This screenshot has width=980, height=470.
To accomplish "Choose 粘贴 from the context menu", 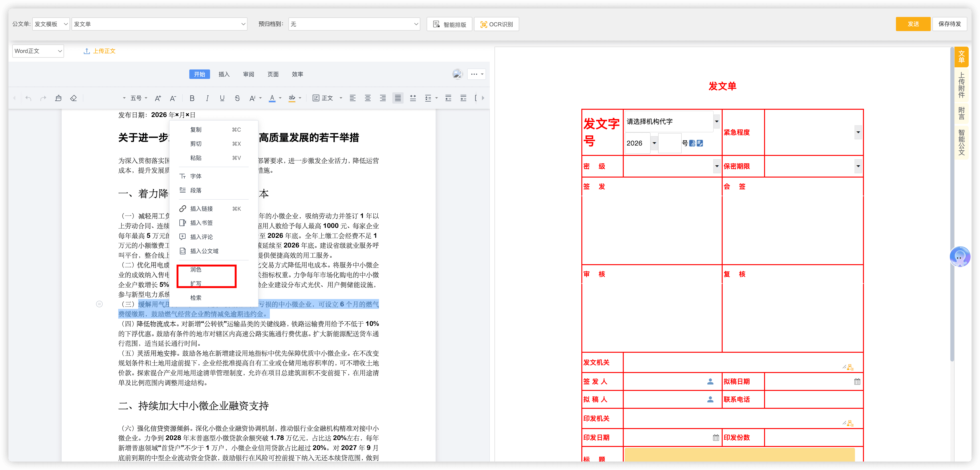I will point(213,158).
